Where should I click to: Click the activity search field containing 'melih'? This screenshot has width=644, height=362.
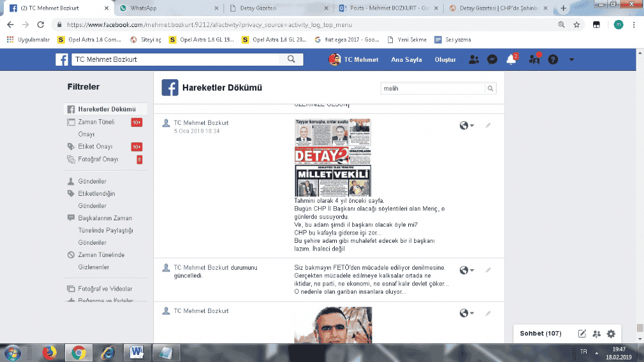(432, 88)
